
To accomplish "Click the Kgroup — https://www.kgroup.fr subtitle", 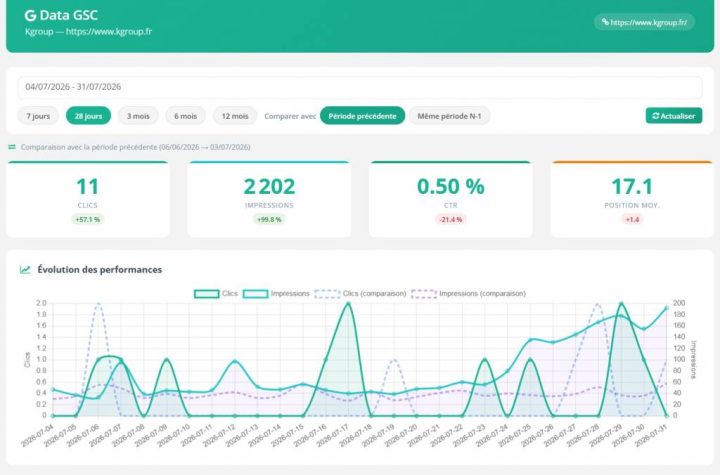I will click(88, 32).
